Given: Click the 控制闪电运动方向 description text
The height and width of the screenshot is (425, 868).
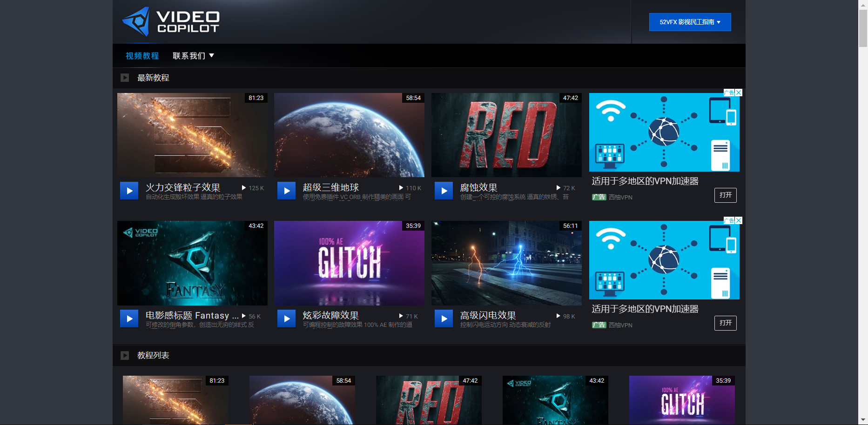Looking at the screenshot, I should pos(505,325).
